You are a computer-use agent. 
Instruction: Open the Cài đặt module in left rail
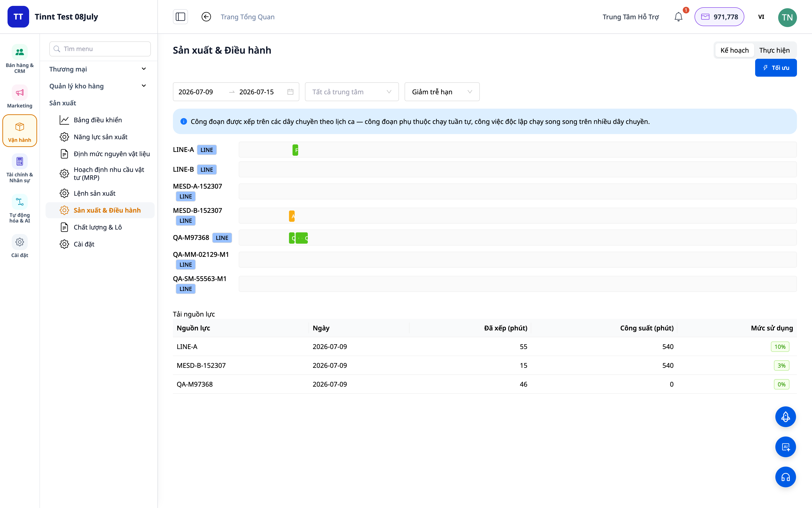pos(20,246)
